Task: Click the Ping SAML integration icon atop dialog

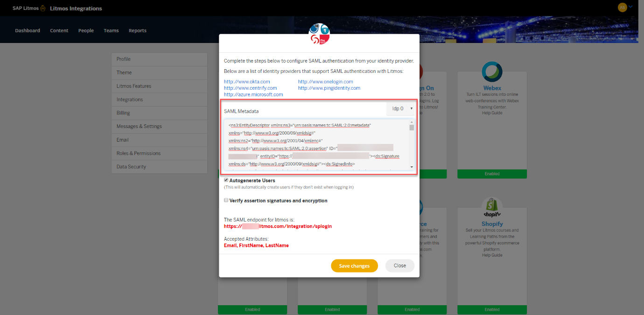Action: (x=319, y=34)
